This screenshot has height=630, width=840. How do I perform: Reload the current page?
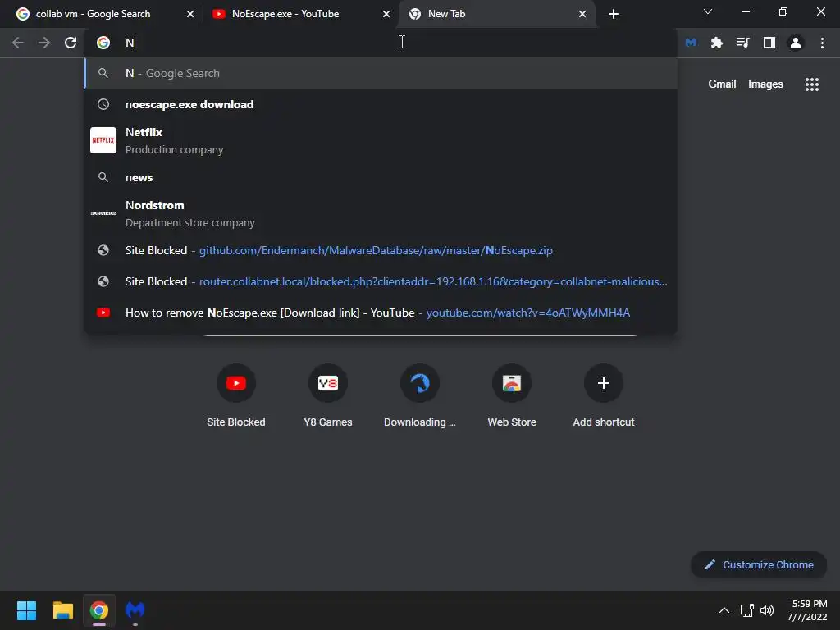coord(71,43)
